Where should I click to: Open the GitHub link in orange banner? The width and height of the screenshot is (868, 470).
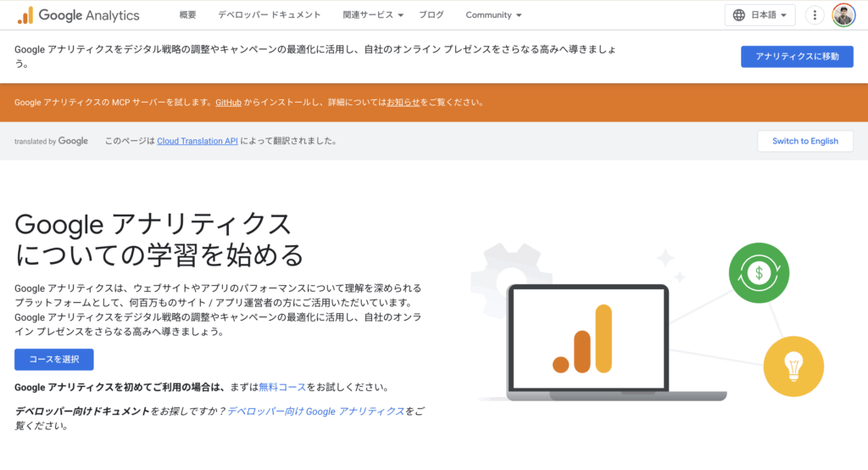[228, 103]
